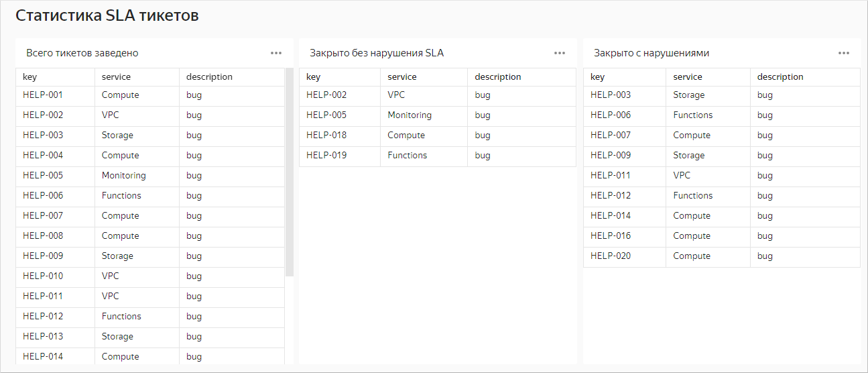Click service header in 'Всего тикетов заведено' table
868x373 pixels.
click(116, 77)
